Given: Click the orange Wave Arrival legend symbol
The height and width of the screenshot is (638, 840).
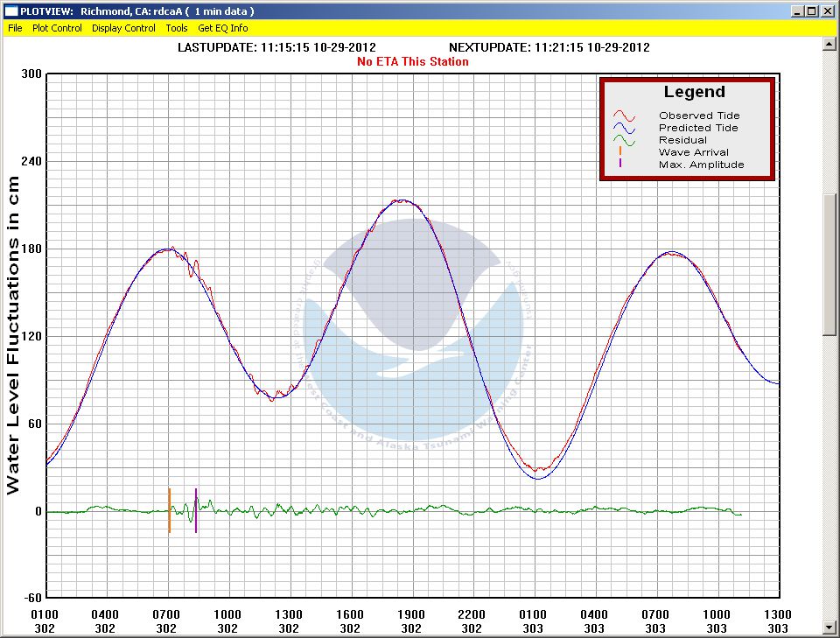Looking at the screenshot, I should [x=620, y=152].
